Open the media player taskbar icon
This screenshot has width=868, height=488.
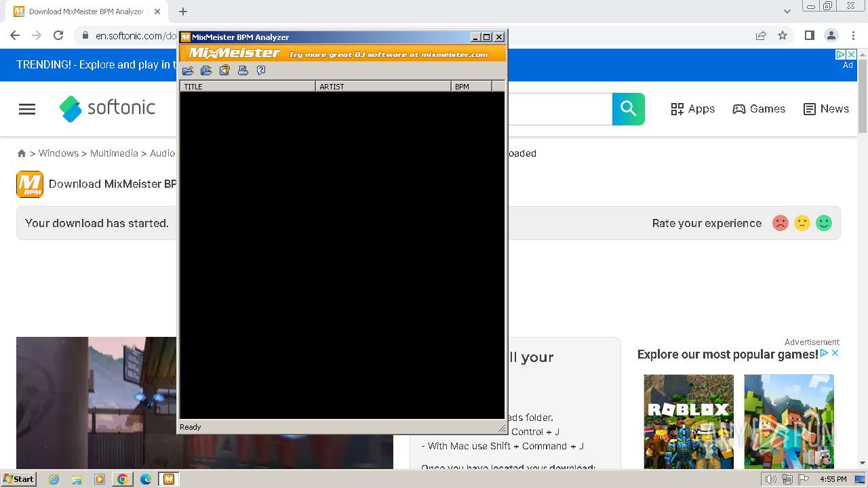click(x=100, y=479)
